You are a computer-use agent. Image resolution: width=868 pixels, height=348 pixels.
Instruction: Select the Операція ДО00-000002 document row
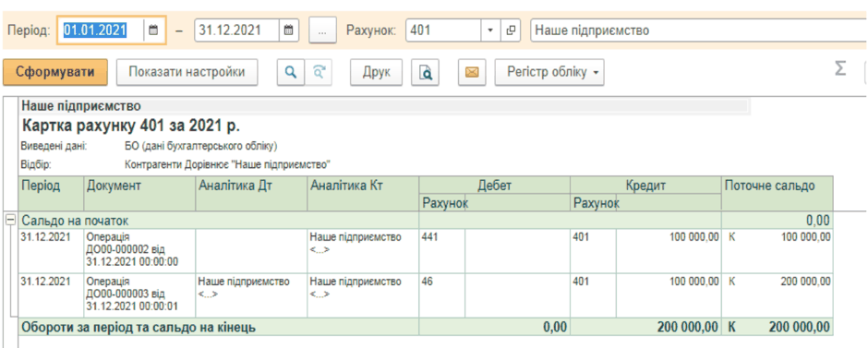(x=425, y=250)
